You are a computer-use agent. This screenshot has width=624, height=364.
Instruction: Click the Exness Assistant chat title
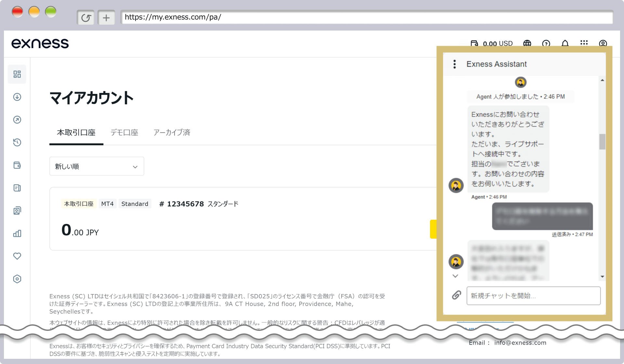[497, 64]
